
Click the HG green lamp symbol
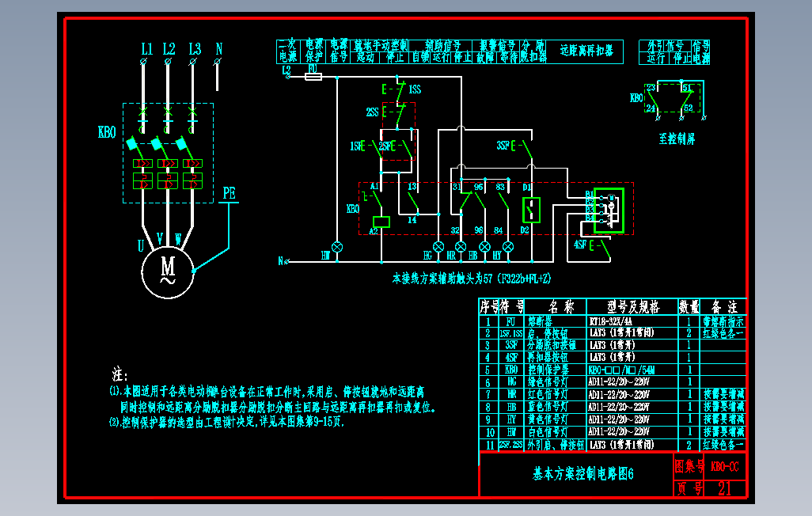pyautogui.click(x=438, y=247)
